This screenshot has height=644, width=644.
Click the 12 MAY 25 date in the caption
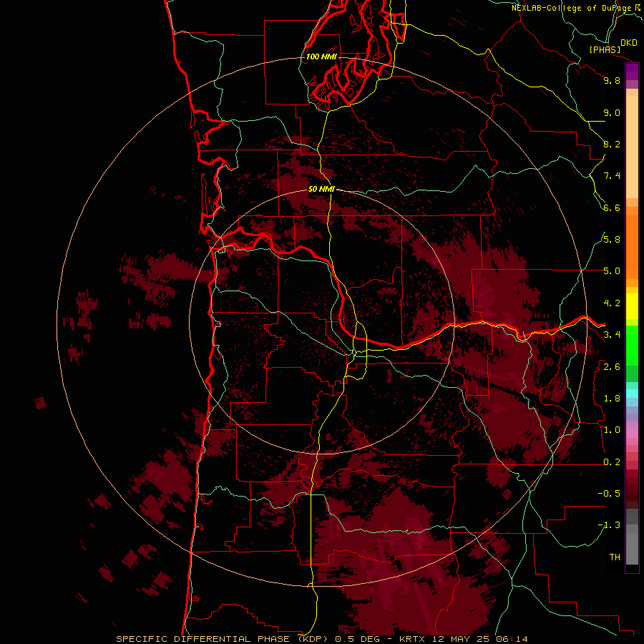(462, 639)
